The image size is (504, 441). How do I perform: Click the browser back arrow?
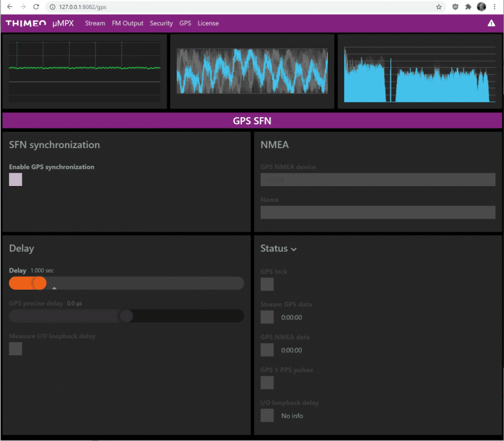coord(9,7)
